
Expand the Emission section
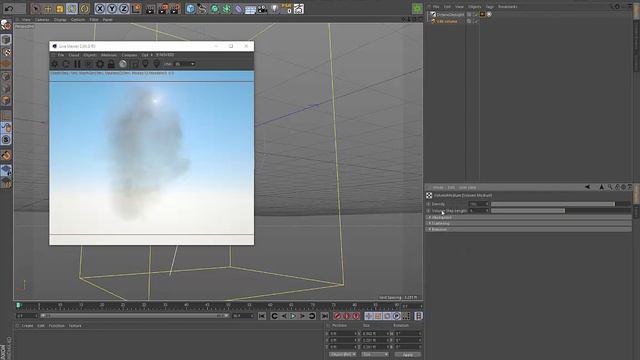tap(529, 229)
